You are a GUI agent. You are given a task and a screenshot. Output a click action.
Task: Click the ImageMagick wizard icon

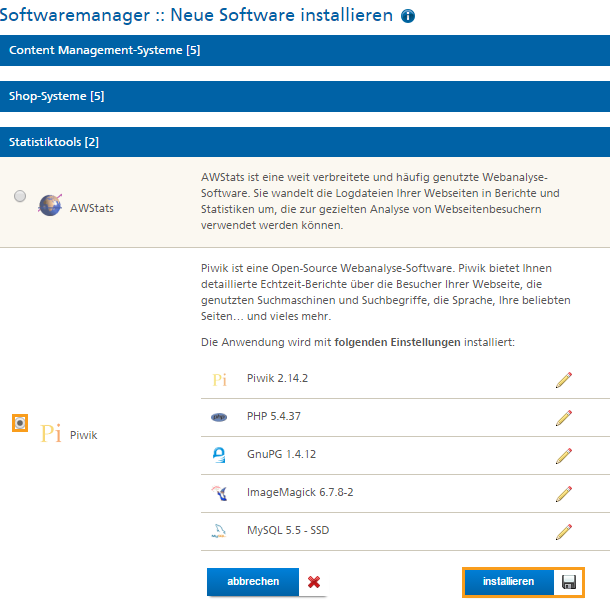[219, 493]
